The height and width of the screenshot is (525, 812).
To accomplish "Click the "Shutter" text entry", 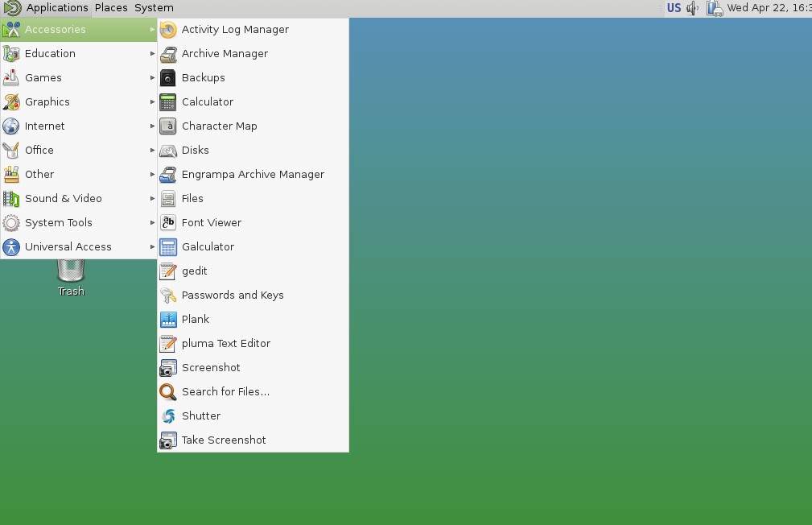I will (x=201, y=416).
